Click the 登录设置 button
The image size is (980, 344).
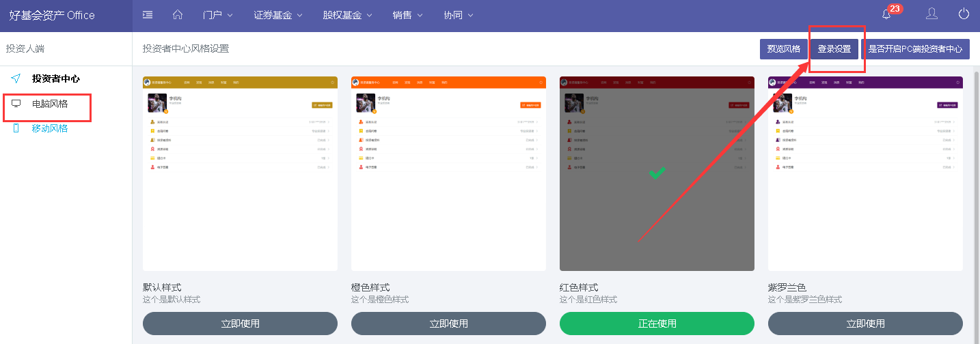coord(834,49)
